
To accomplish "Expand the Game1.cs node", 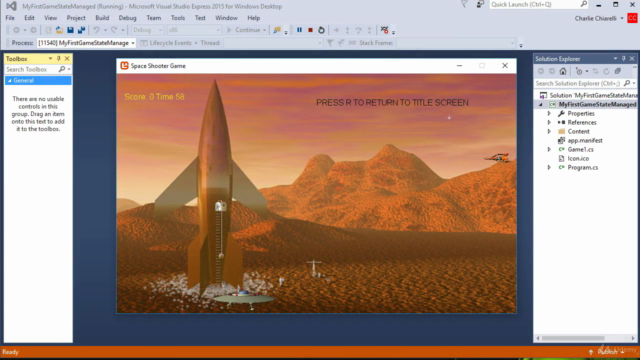I will 549,149.
